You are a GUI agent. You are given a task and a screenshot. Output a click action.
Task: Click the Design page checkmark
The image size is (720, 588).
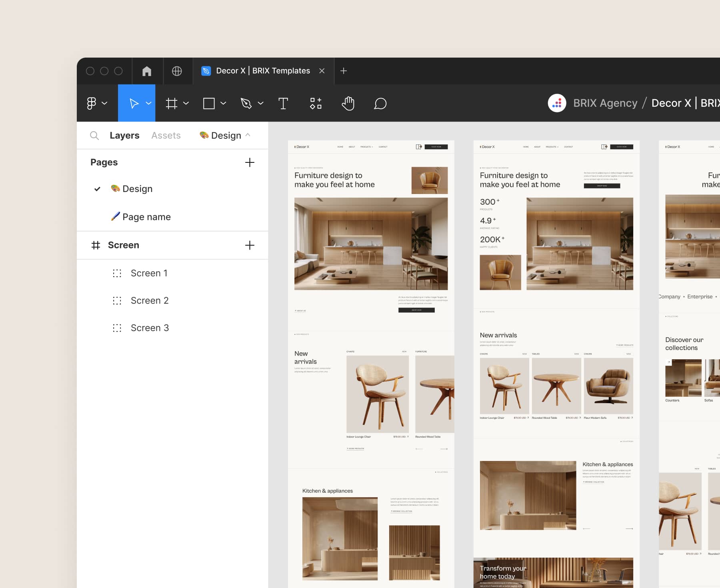pos(97,189)
